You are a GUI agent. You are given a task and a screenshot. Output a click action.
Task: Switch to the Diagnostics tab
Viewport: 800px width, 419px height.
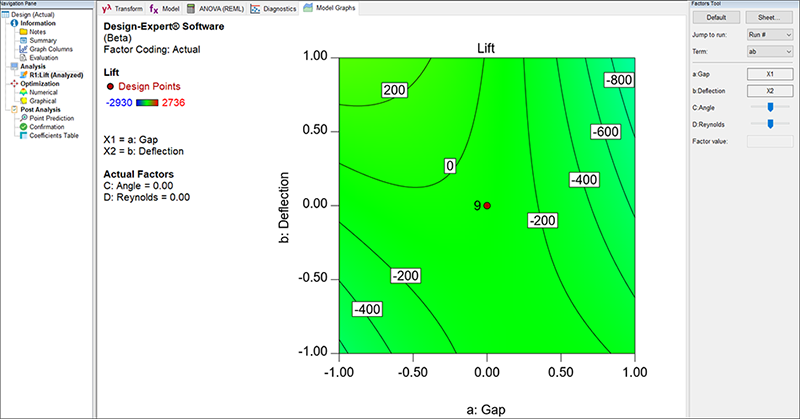pos(273,8)
